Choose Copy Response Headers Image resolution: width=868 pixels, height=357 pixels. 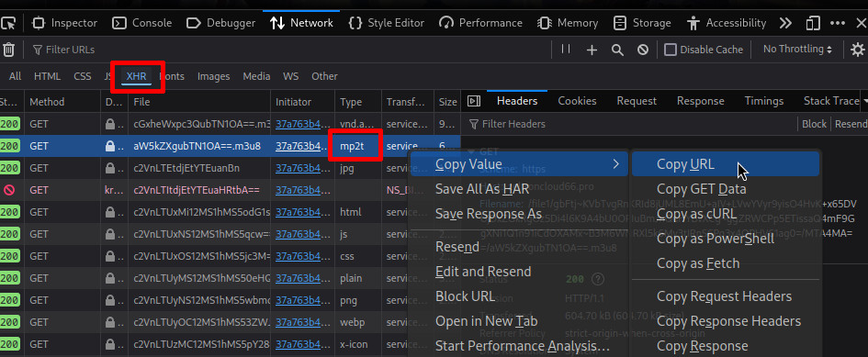pyautogui.click(x=726, y=321)
